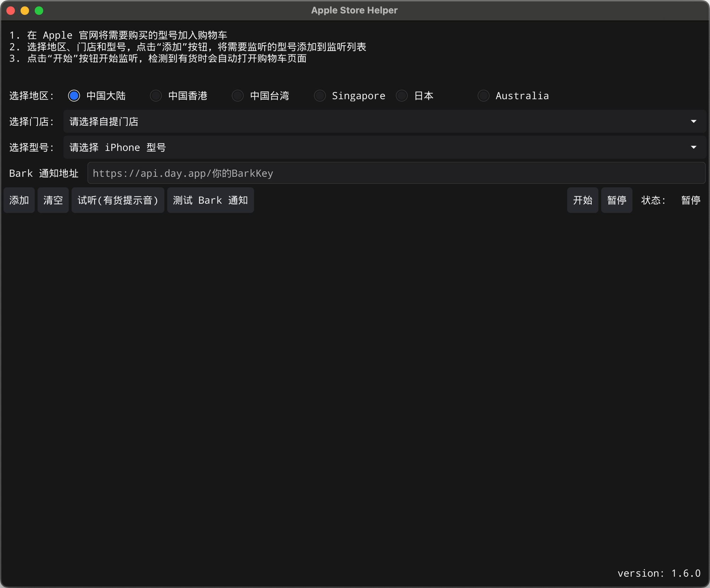Open the 请选择 iPhone 型号 model dropdown
This screenshot has width=710, height=588.
pyautogui.click(x=385, y=147)
